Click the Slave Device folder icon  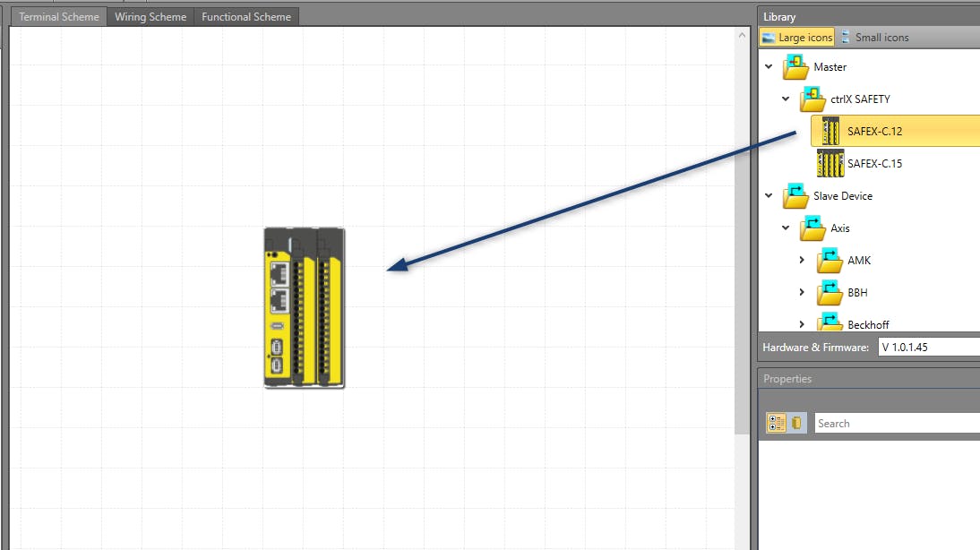795,196
